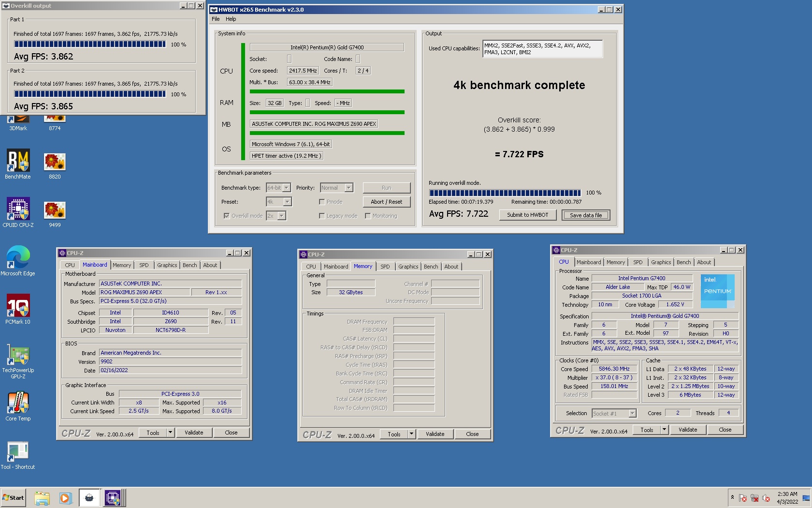Launch the PCMark 10 desktop shortcut
The width and height of the screenshot is (812, 508).
[x=18, y=309]
